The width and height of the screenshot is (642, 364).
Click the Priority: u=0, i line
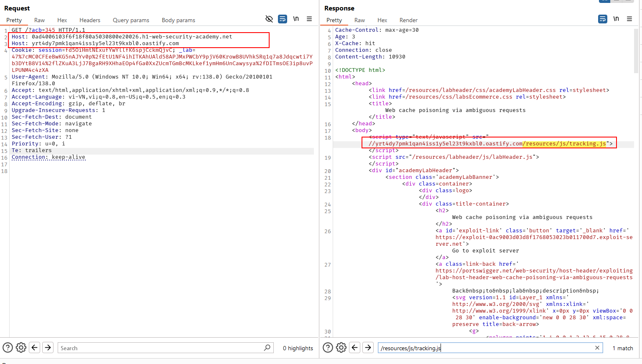[38, 144]
